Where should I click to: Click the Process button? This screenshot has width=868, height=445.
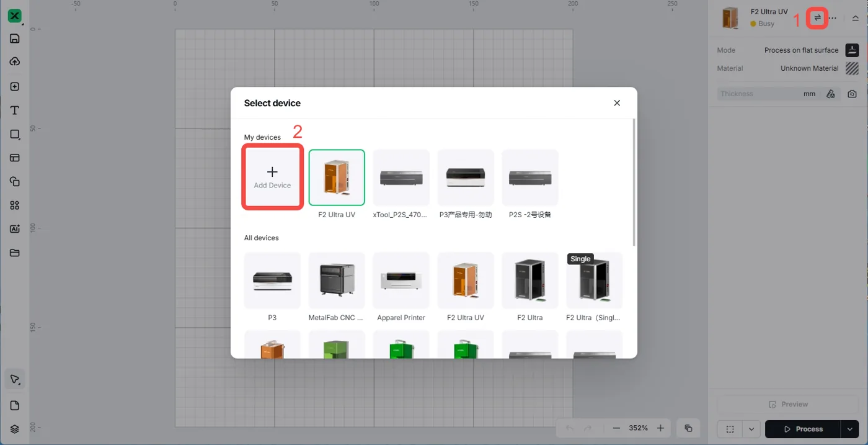tap(803, 429)
